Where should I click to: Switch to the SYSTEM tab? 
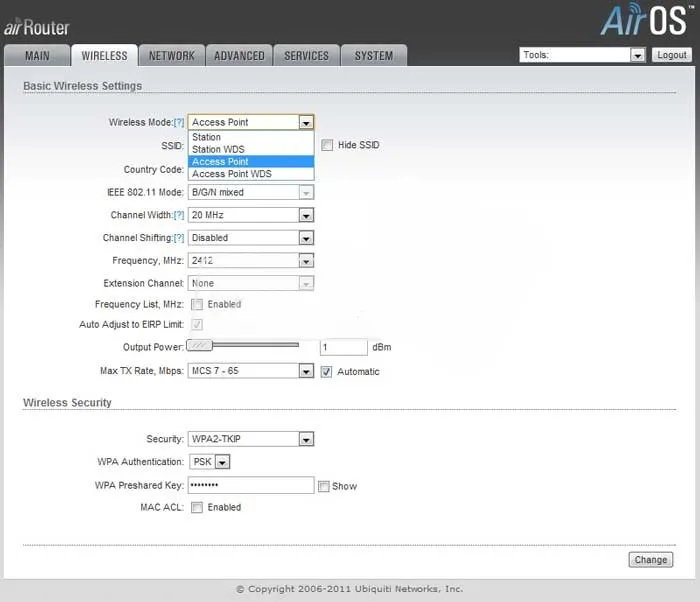click(x=374, y=56)
